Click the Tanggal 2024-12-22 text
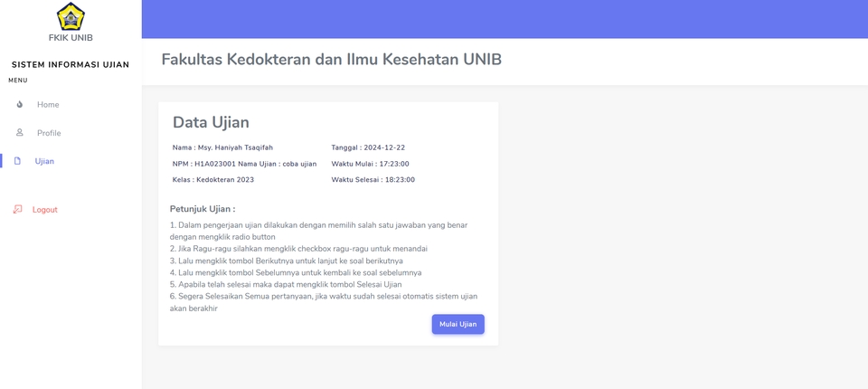The width and height of the screenshot is (868, 389). tap(368, 147)
